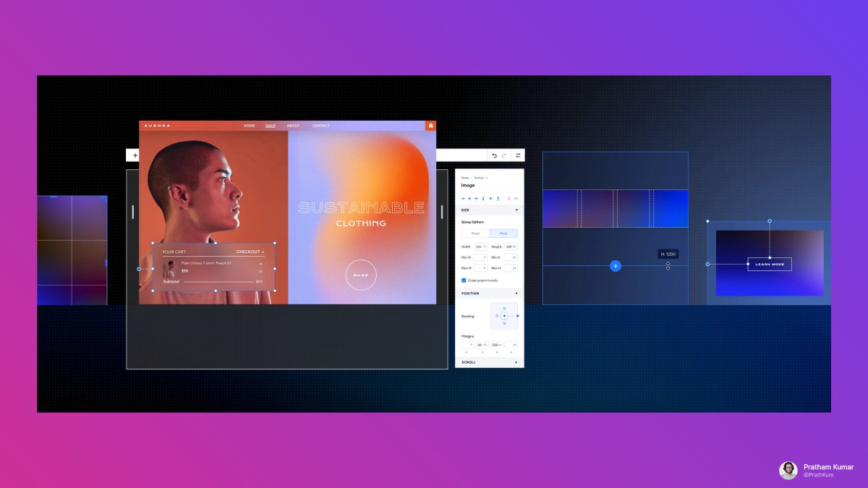Select the center docking point

point(504,316)
